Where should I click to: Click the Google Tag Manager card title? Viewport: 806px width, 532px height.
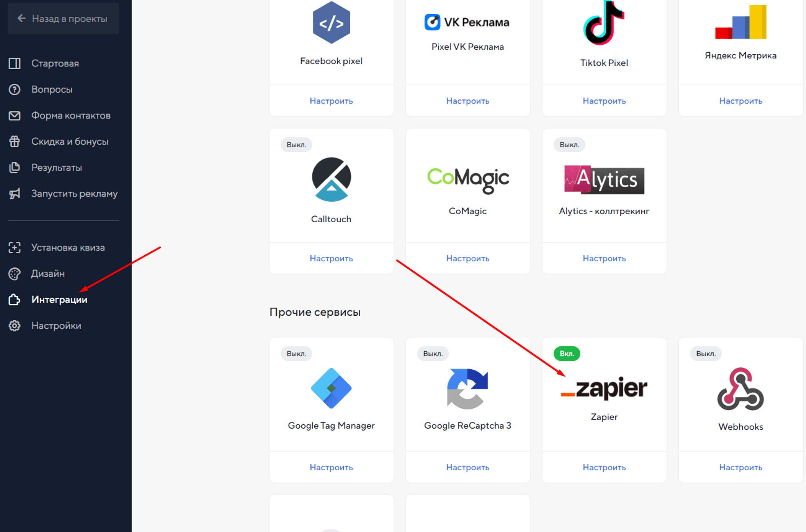(x=331, y=426)
